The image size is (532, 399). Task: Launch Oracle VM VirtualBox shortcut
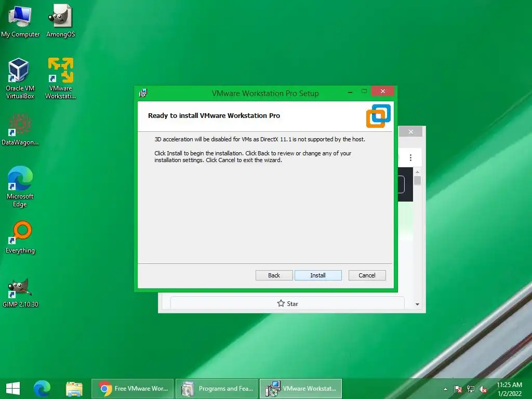(x=20, y=79)
